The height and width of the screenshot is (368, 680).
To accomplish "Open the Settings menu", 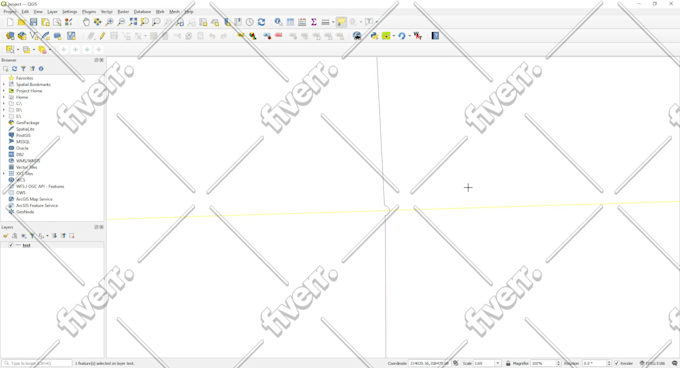I will (x=69, y=12).
